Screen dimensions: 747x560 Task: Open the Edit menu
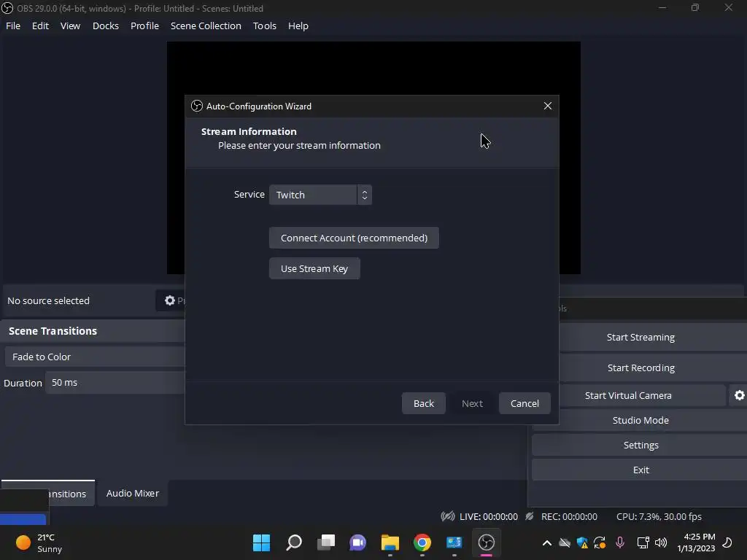(x=40, y=26)
